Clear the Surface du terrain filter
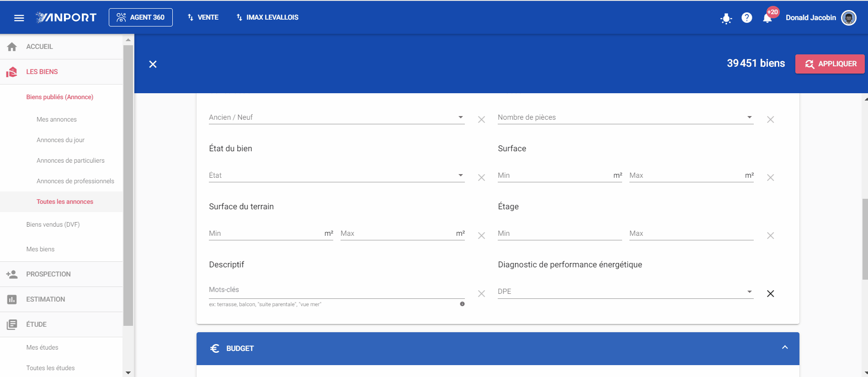 coord(481,236)
